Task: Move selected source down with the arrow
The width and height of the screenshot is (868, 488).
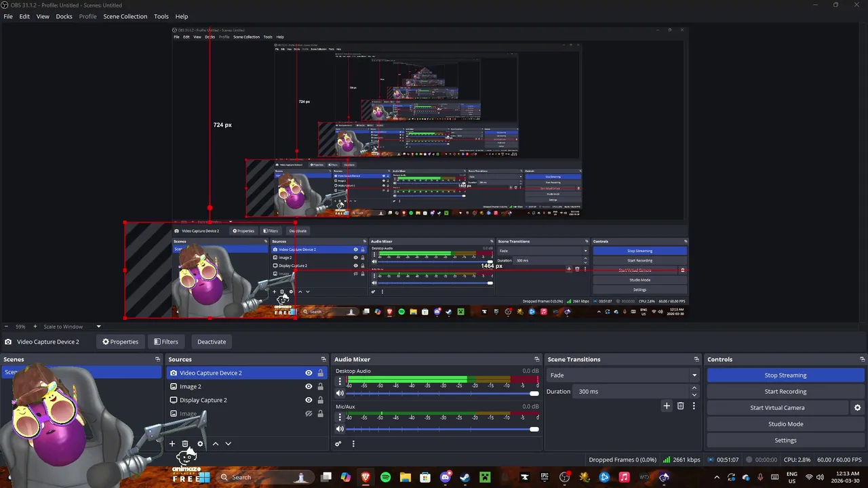Action: (x=228, y=444)
